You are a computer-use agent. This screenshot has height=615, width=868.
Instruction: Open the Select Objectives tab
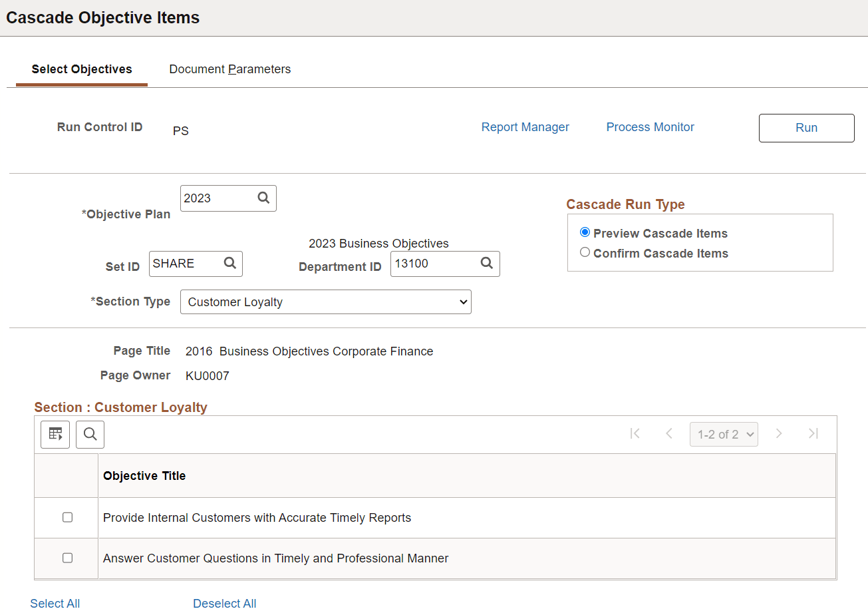82,69
